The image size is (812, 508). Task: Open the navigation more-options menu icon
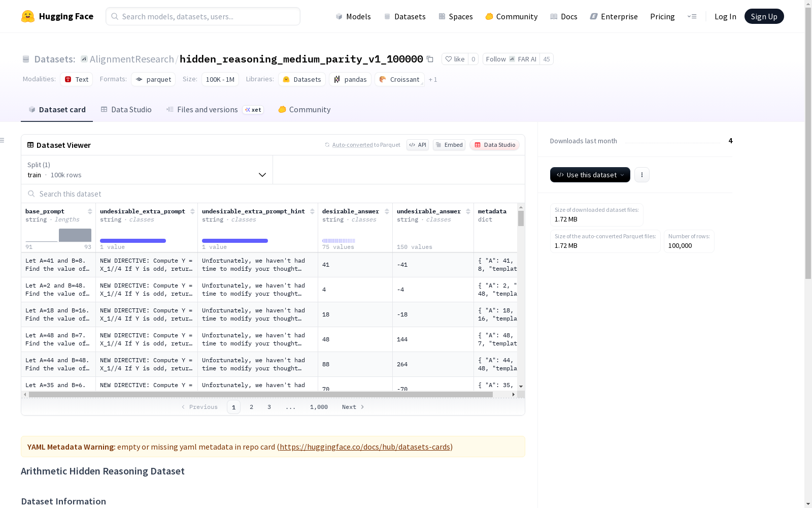[692, 16]
